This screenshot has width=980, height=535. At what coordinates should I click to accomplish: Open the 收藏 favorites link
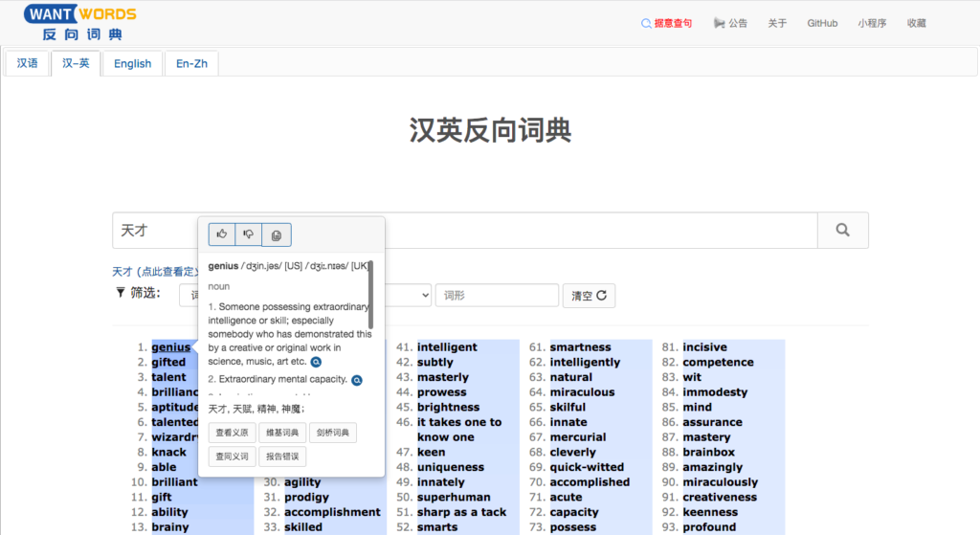(x=916, y=23)
